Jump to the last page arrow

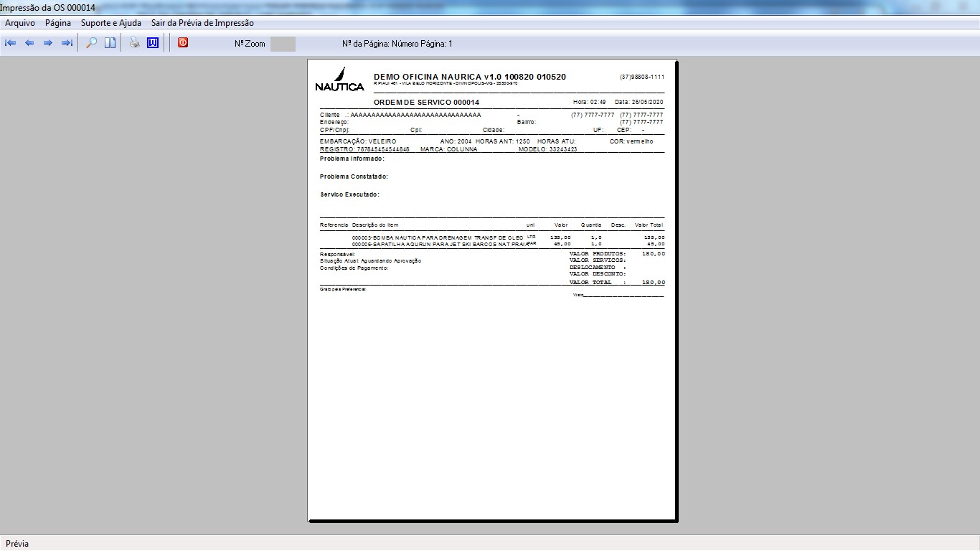[x=67, y=43]
